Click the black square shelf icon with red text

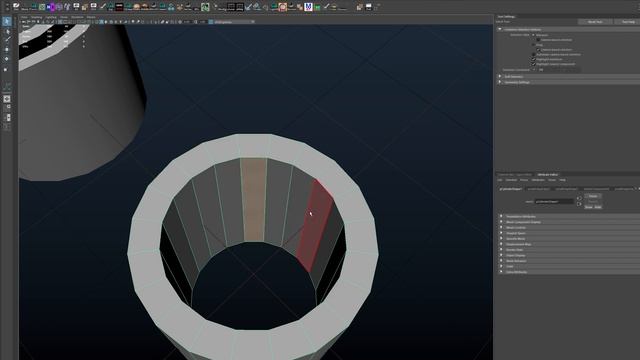[x=119, y=7]
